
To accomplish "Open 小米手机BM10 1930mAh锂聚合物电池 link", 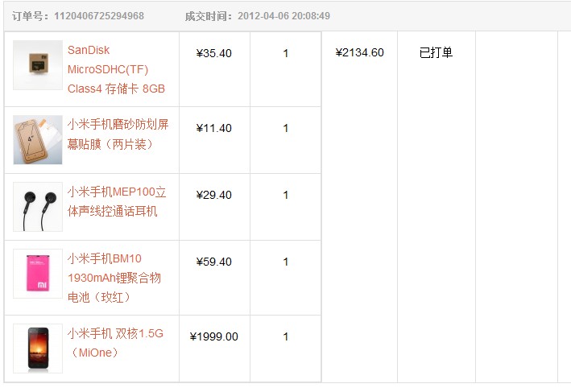I will click(x=114, y=278).
